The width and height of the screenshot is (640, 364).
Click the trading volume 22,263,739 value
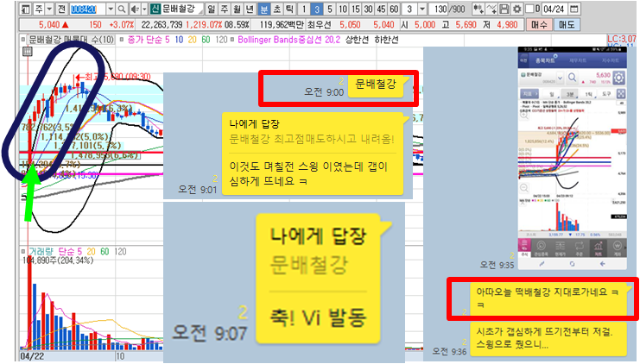(x=162, y=25)
